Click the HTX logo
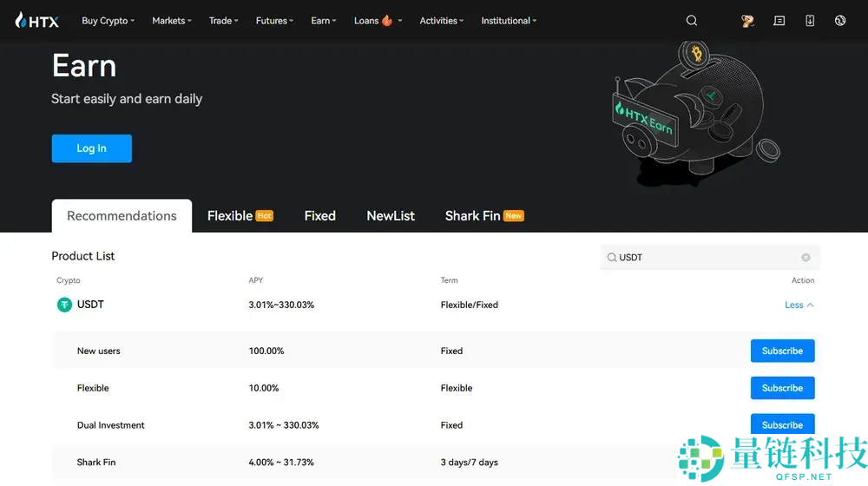 click(x=36, y=20)
